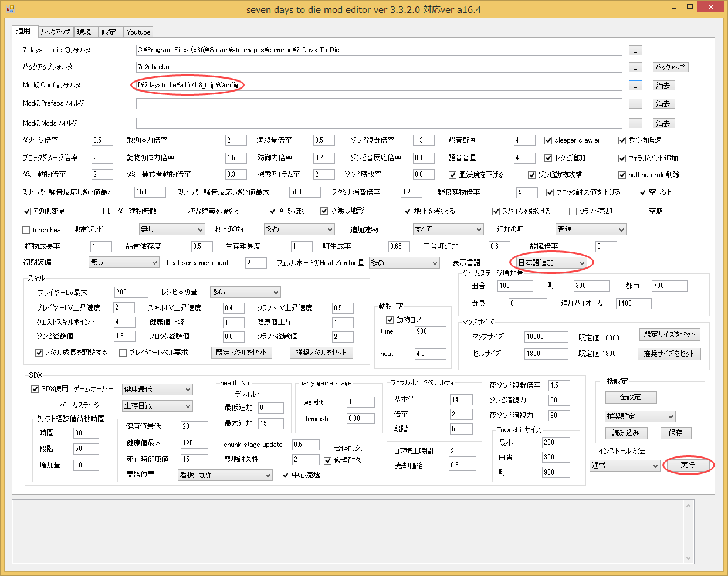728x576 pixels.
Task: Expand the レシピ本の量 dropdown
Action: coord(245,292)
